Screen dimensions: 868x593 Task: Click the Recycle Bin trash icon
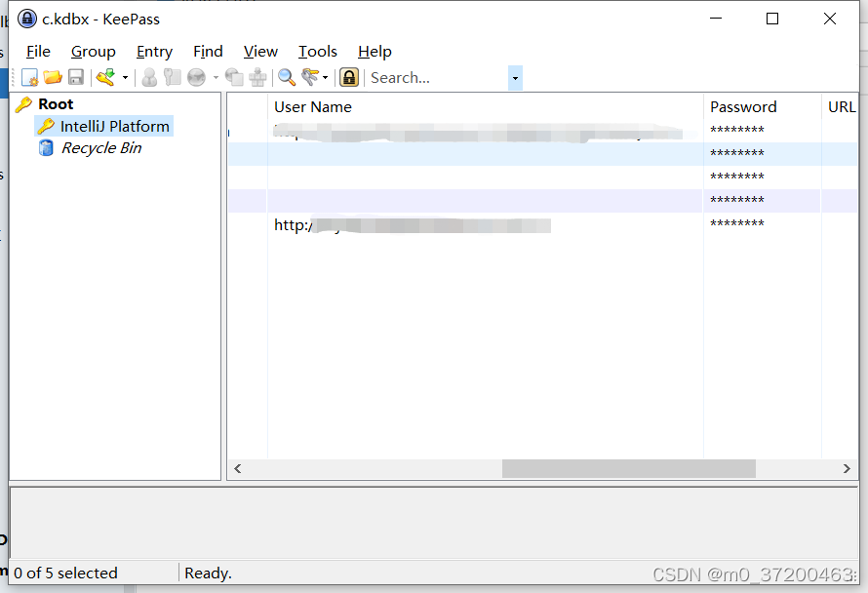click(x=46, y=148)
